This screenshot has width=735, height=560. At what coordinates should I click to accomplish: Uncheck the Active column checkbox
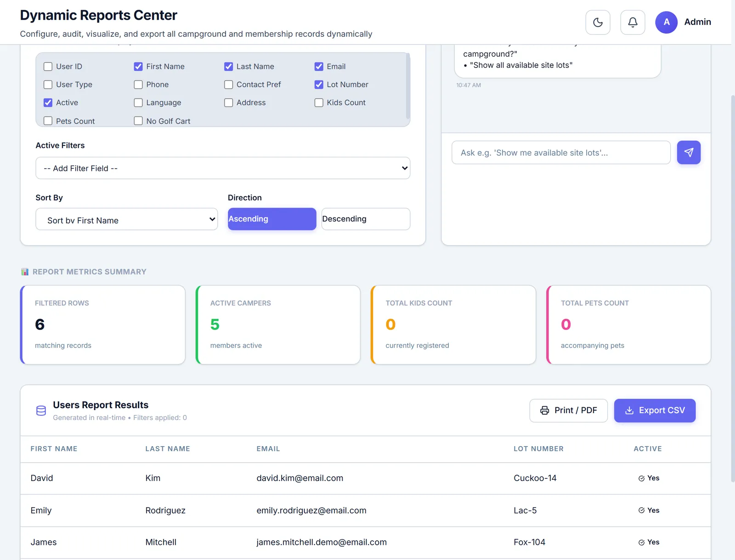pos(48,103)
